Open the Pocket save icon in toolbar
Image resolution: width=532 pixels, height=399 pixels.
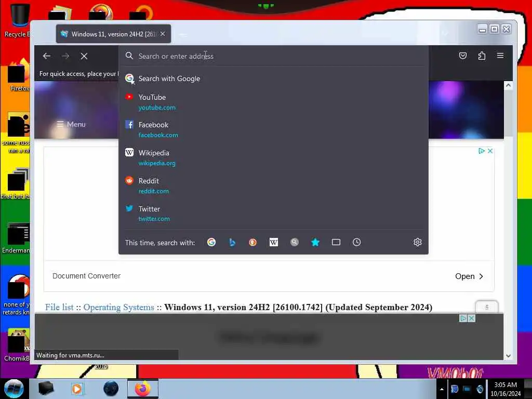(x=463, y=56)
